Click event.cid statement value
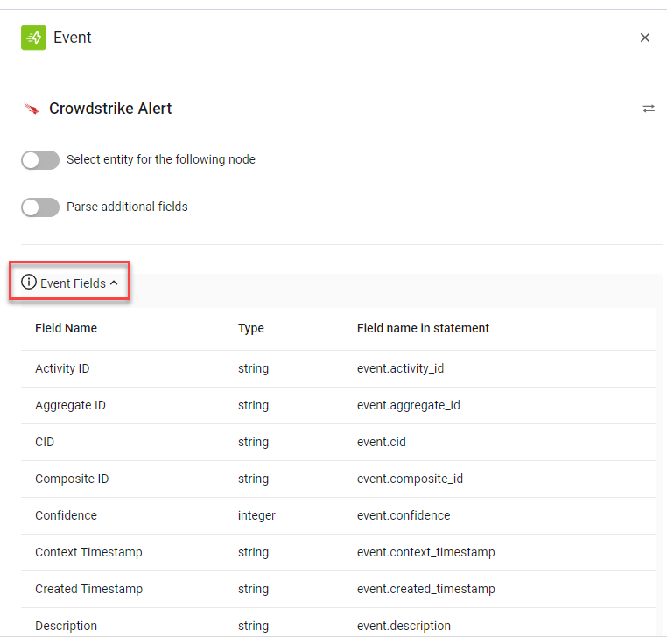Screen dimensions: 667x644 (x=381, y=442)
